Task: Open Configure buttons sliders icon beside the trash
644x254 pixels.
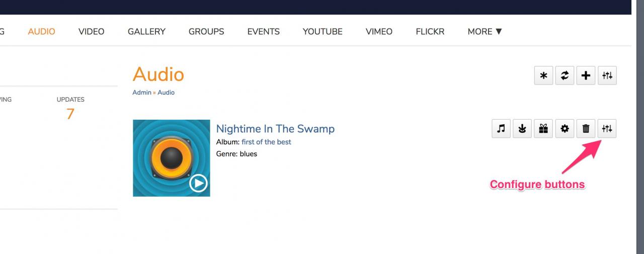Action: [x=607, y=129]
